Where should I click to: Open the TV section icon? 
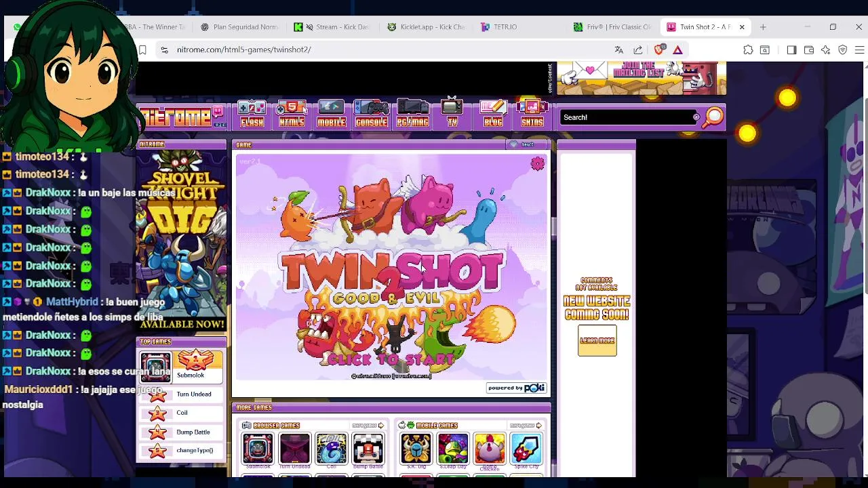coord(452,114)
